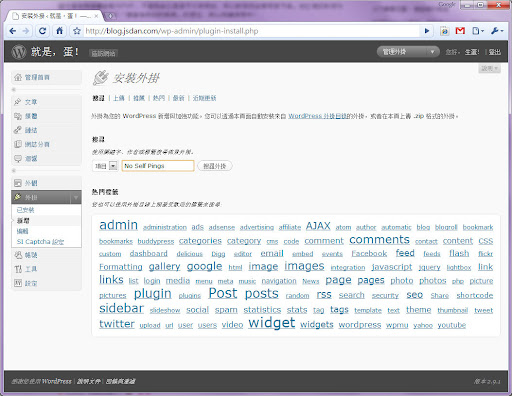
Task: Expand the help tab at top right
Action: [x=489, y=68]
